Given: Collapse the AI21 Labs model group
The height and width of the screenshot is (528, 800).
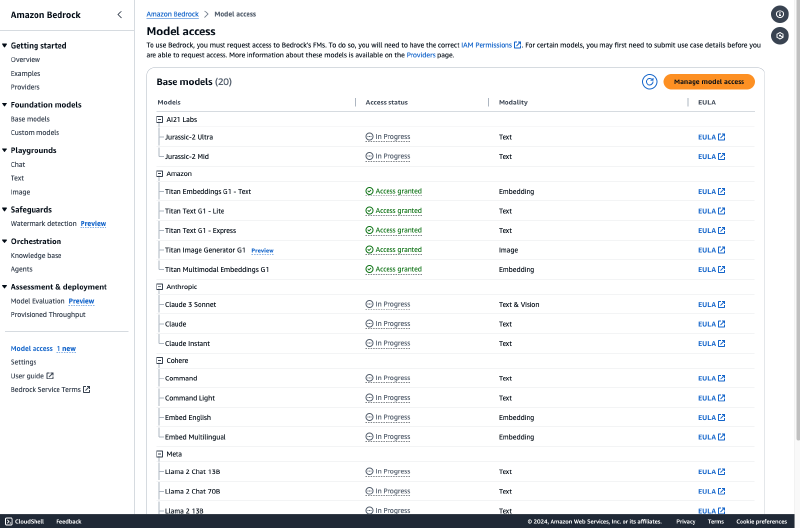Looking at the screenshot, I should (x=159, y=119).
